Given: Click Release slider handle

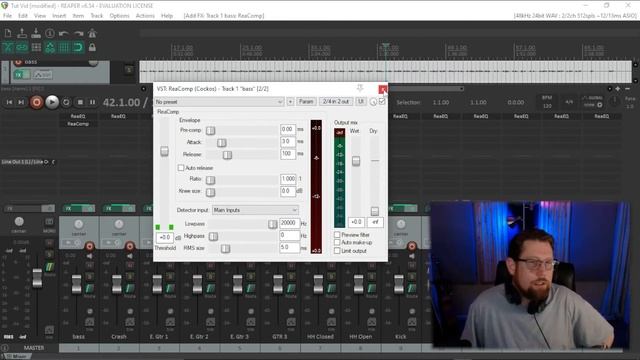Looking at the screenshot, I should [x=227, y=155].
